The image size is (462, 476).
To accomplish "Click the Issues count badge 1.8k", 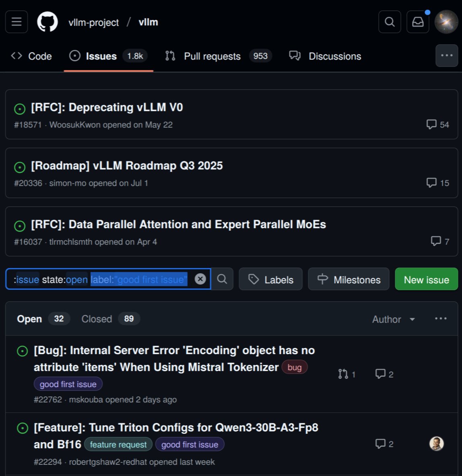I will (x=135, y=56).
